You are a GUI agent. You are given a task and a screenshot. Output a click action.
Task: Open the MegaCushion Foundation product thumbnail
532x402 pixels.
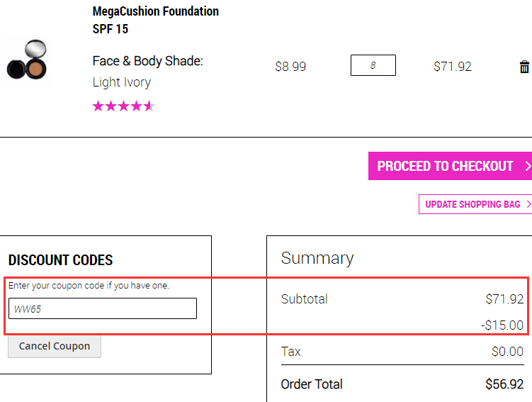pos(26,60)
